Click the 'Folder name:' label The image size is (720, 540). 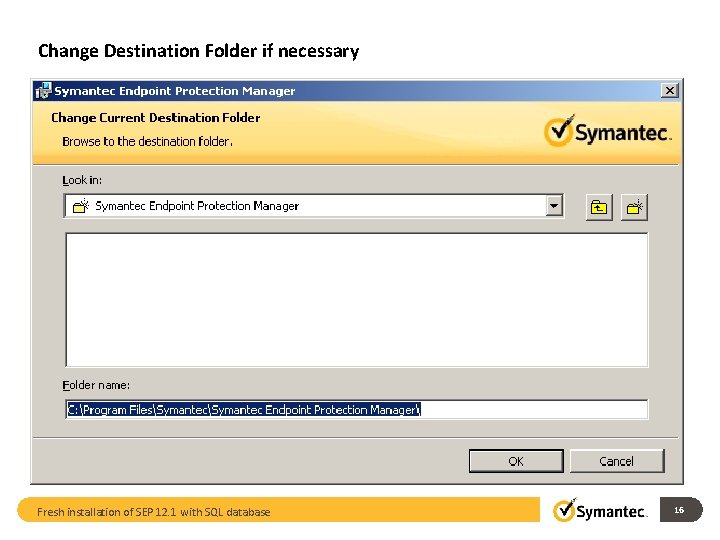pyautogui.click(x=96, y=385)
